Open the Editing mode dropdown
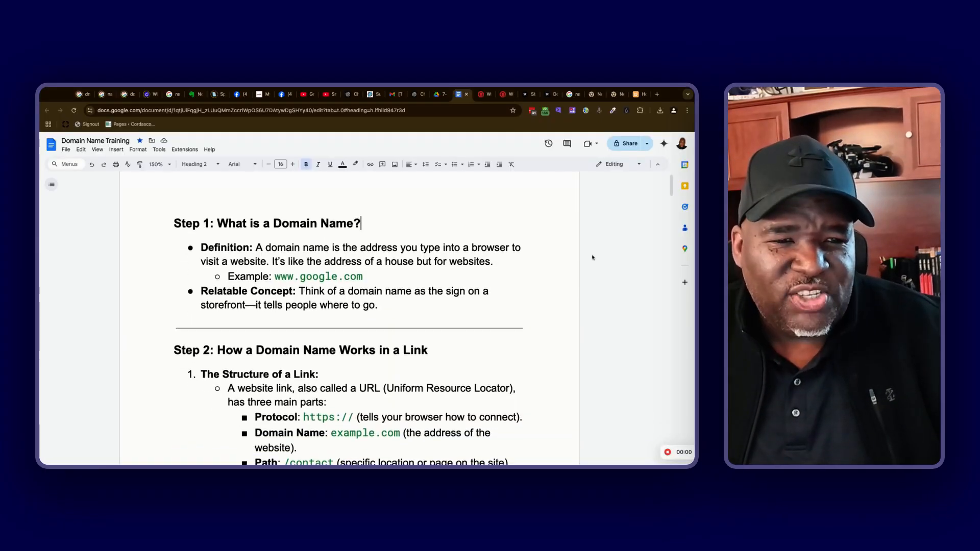The height and width of the screenshot is (551, 980). pos(618,164)
